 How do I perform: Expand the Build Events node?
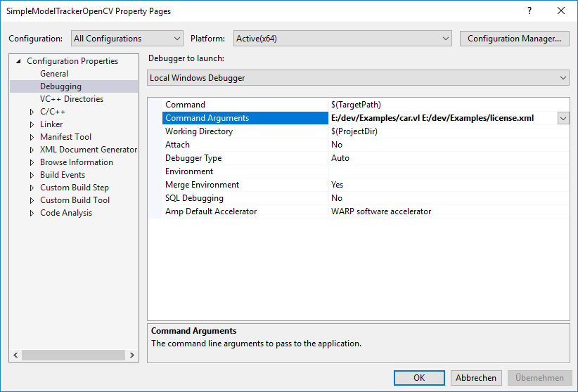[x=32, y=175]
